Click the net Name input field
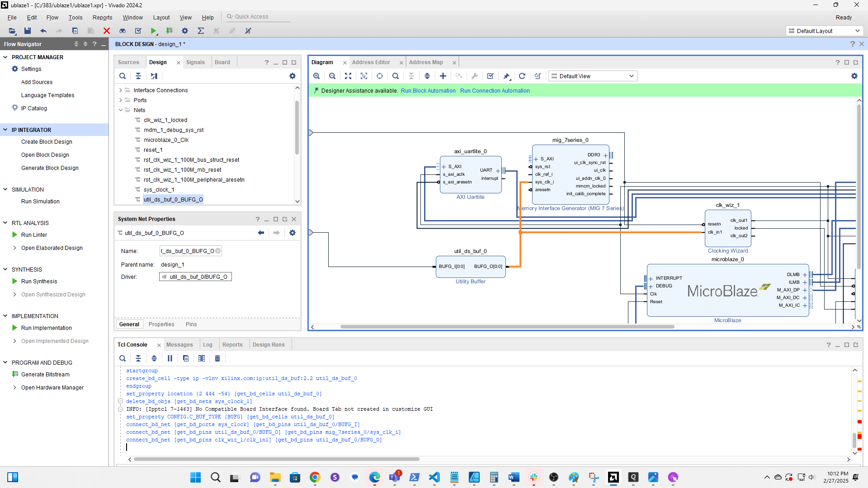 [x=188, y=251]
